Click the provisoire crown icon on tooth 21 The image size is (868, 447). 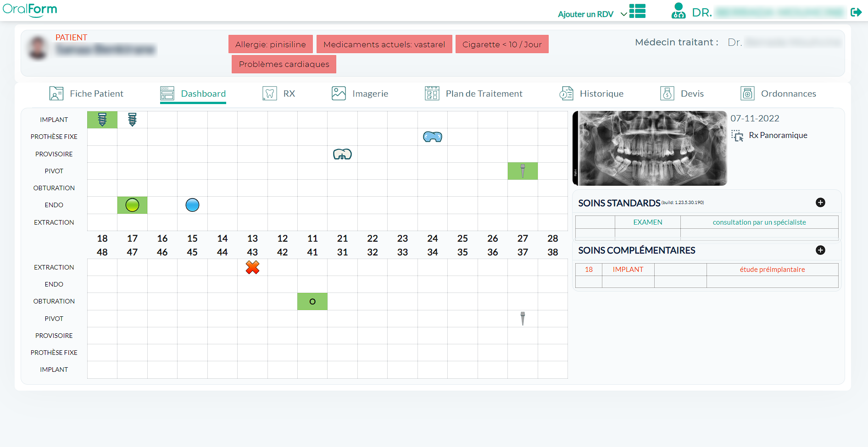pyautogui.click(x=342, y=154)
